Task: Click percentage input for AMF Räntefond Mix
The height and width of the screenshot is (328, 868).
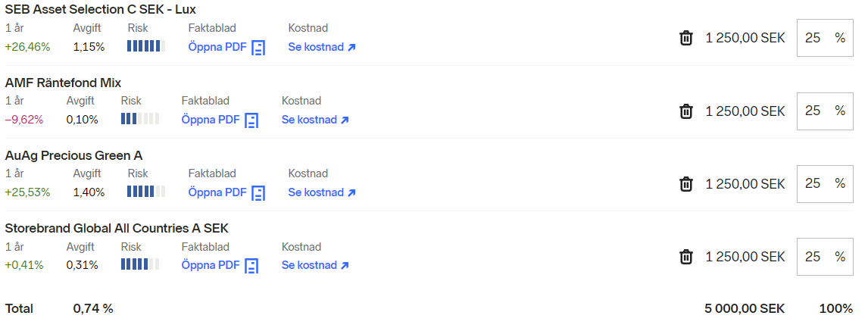Action: click(815, 111)
